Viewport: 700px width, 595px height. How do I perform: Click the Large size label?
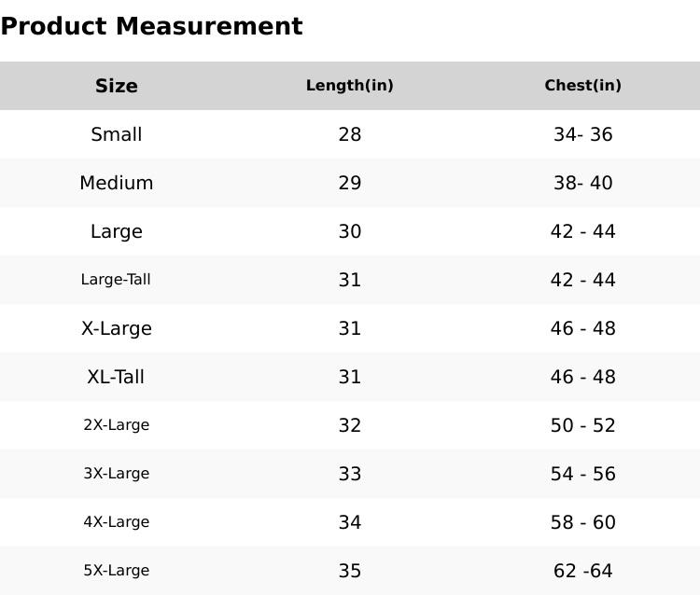117,231
